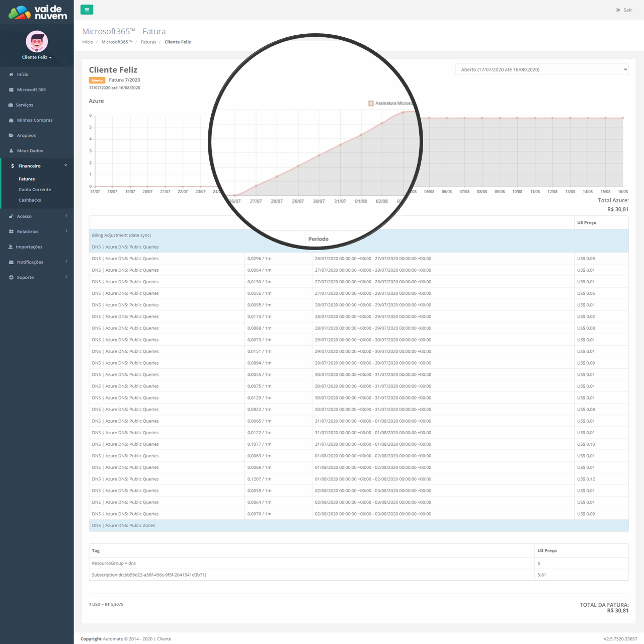Image resolution: width=644 pixels, height=644 pixels.
Task: Click the folder icon beside Arquivos
Action: click(11, 135)
